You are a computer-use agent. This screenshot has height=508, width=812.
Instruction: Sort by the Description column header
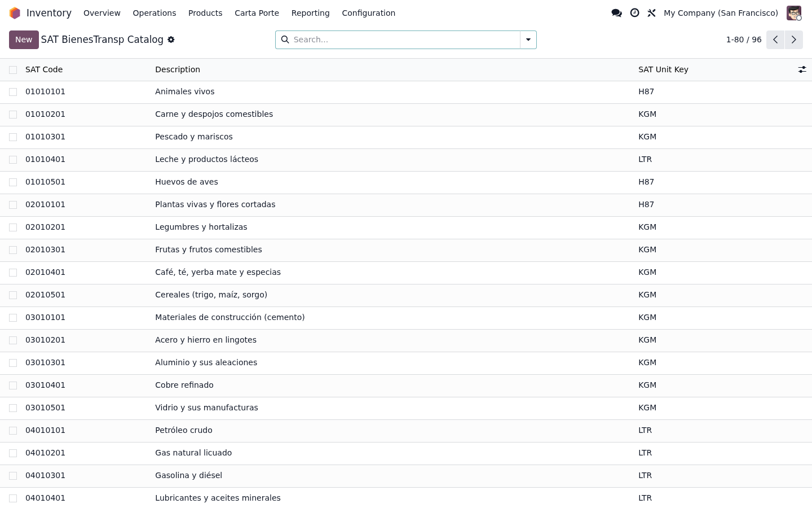click(178, 69)
